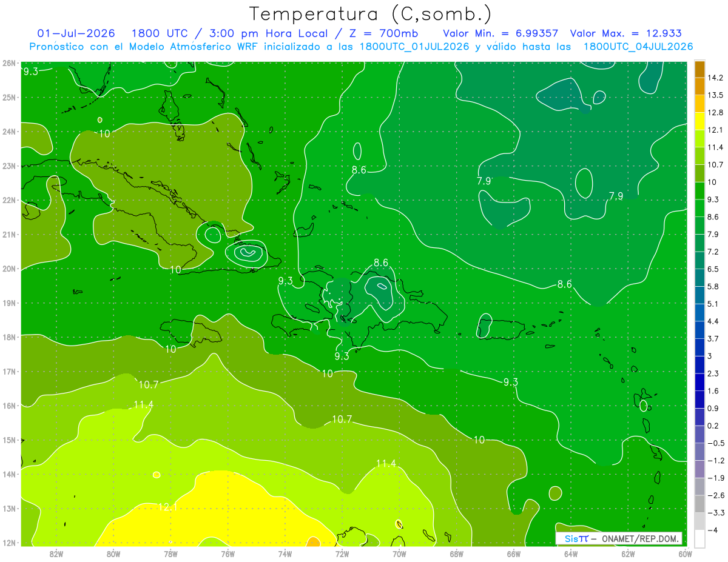Click the "Temperatura (C,somb.)" chart title
Viewport: 728px width, 562px height.
371,14
